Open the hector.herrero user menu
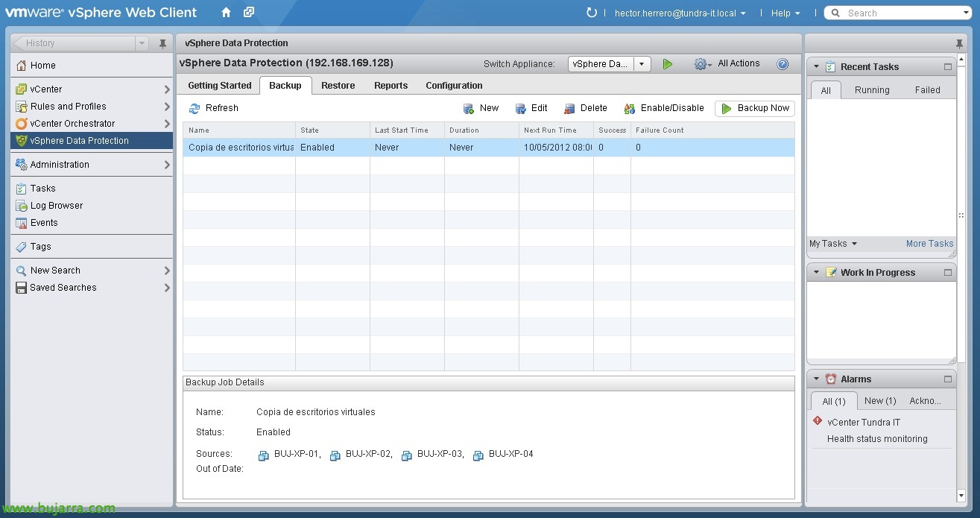 [x=680, y=13]
